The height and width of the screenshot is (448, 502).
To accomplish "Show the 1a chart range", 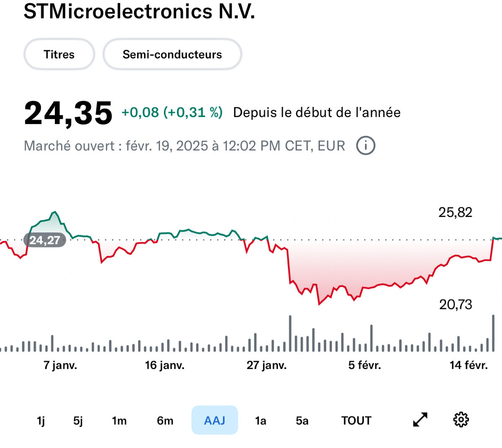I will [x=261, y=420].
